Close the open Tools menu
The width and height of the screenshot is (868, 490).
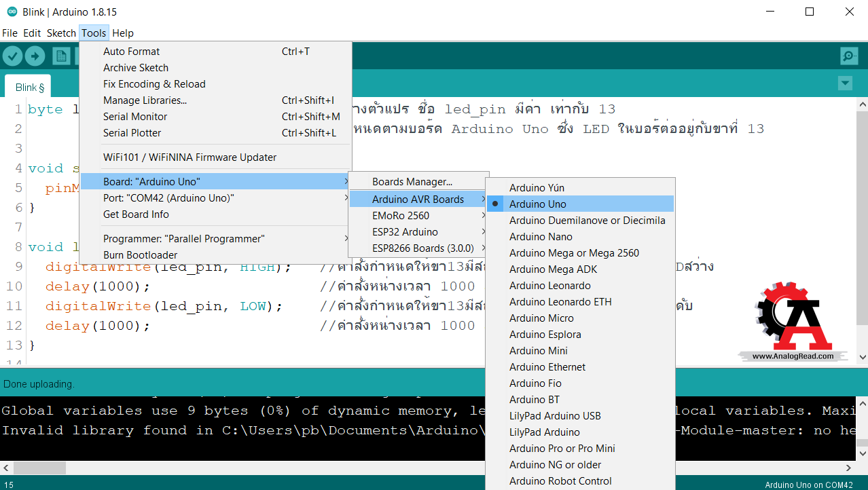pos(94,33)
